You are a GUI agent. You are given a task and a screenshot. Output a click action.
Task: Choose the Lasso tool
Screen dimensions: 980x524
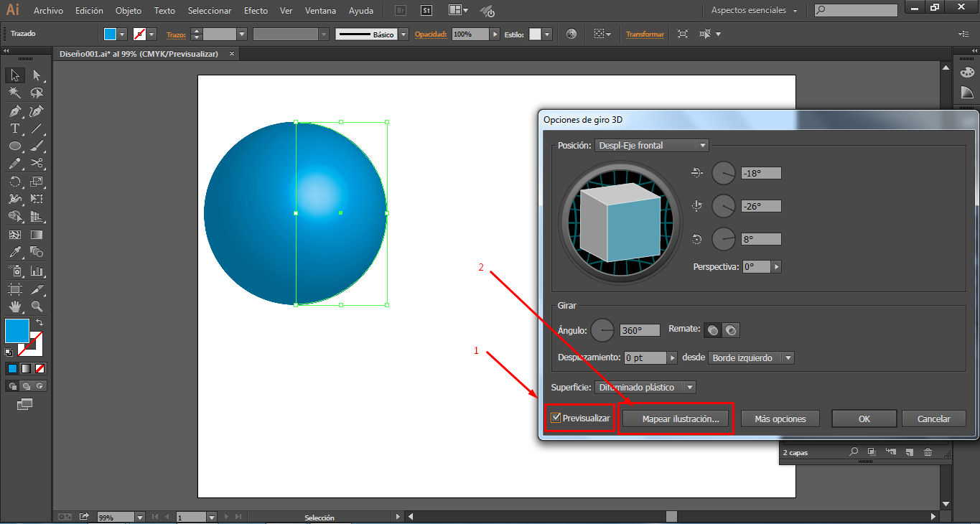37,93
